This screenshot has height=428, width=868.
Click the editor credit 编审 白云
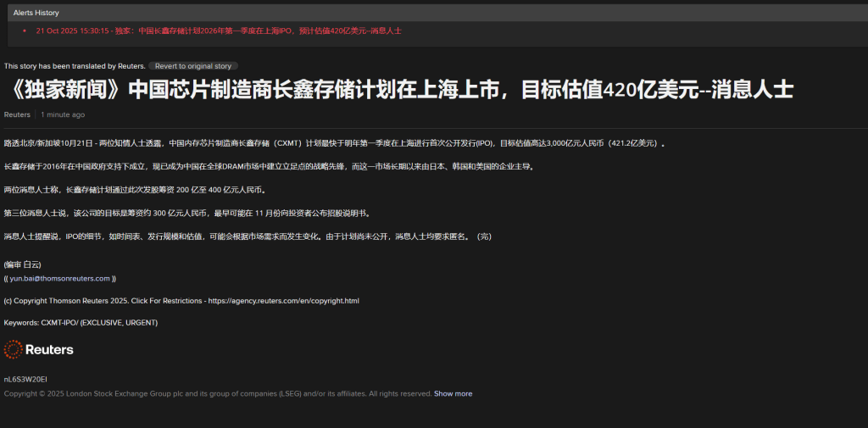pyautogui.click(x=22, y=264)
